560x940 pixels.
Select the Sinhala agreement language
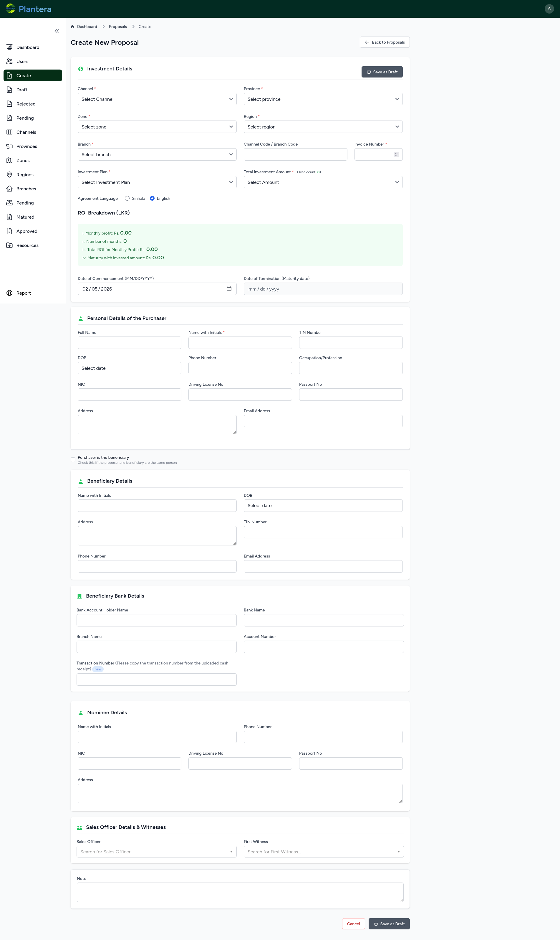(x=127, y=198)
